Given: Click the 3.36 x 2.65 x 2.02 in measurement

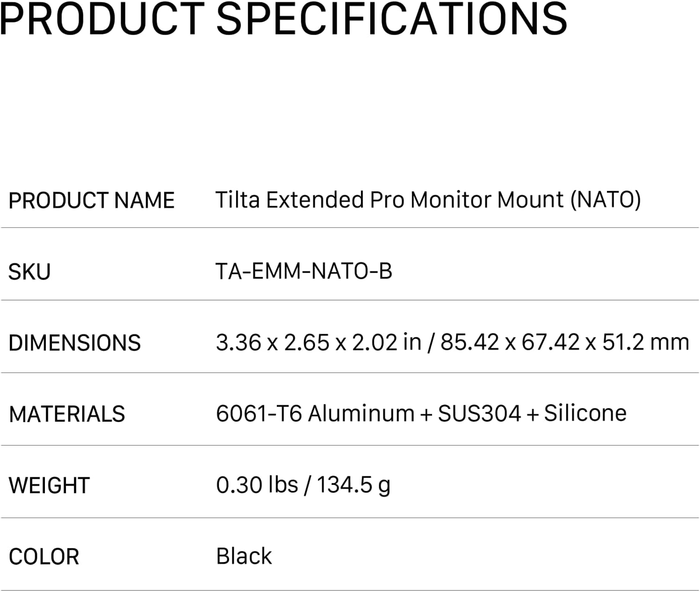Looking at the screenshot, I should click(318, 343).
